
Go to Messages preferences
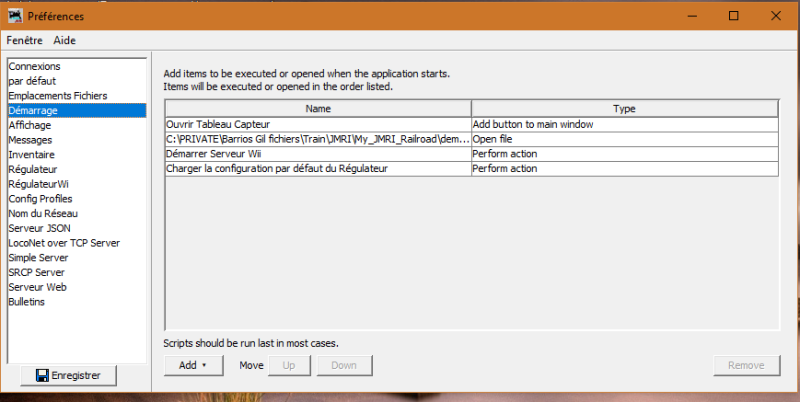(x=30, y=140)
